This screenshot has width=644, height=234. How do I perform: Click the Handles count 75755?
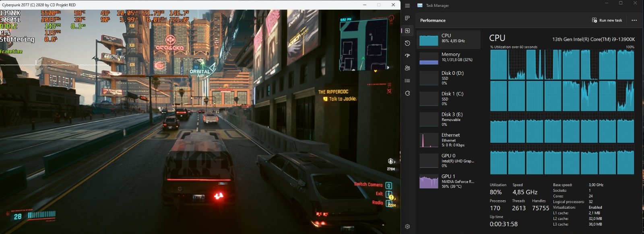(x=541, y=208)
